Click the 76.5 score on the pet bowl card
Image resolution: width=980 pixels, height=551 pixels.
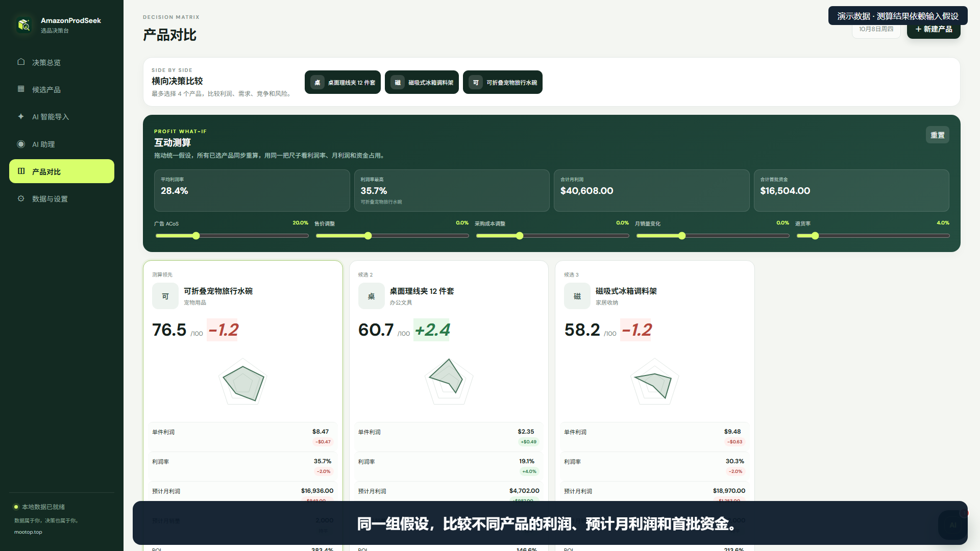click(169, 330)
